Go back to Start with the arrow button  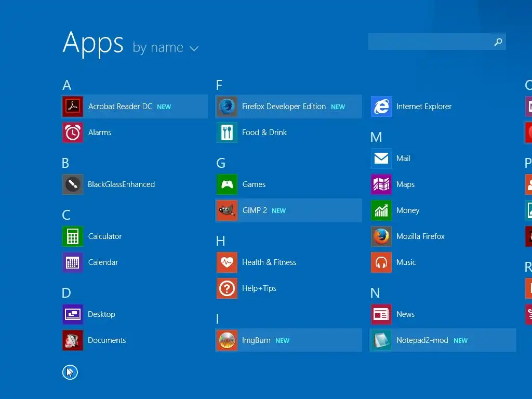click(x=70, y=373)
